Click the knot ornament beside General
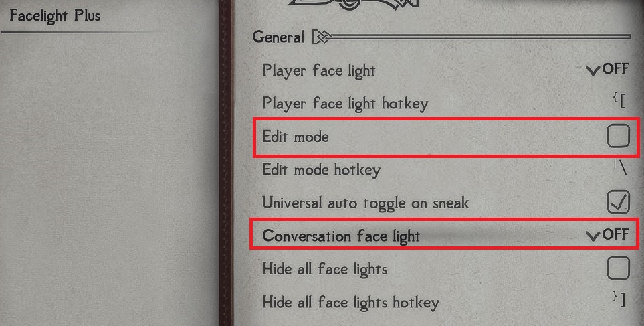This screenshot has height=326, width=644. tap(322, 37)
